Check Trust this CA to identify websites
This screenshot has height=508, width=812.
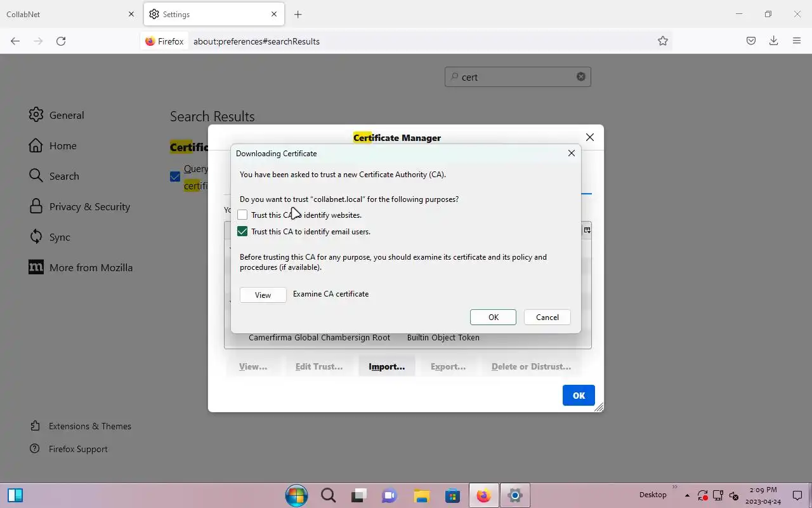242,215
